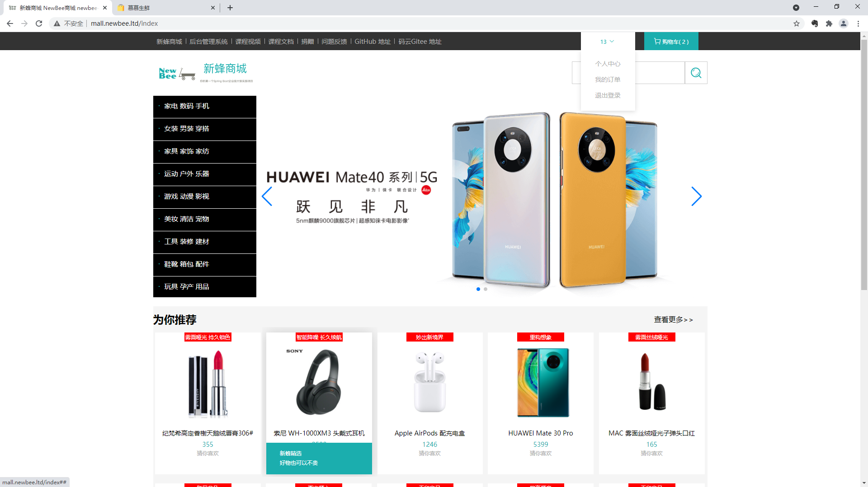Switch to the 慕慕生鲜 browser tab
The height and width of the screenshot is (487, 868).
coord(166,8)
